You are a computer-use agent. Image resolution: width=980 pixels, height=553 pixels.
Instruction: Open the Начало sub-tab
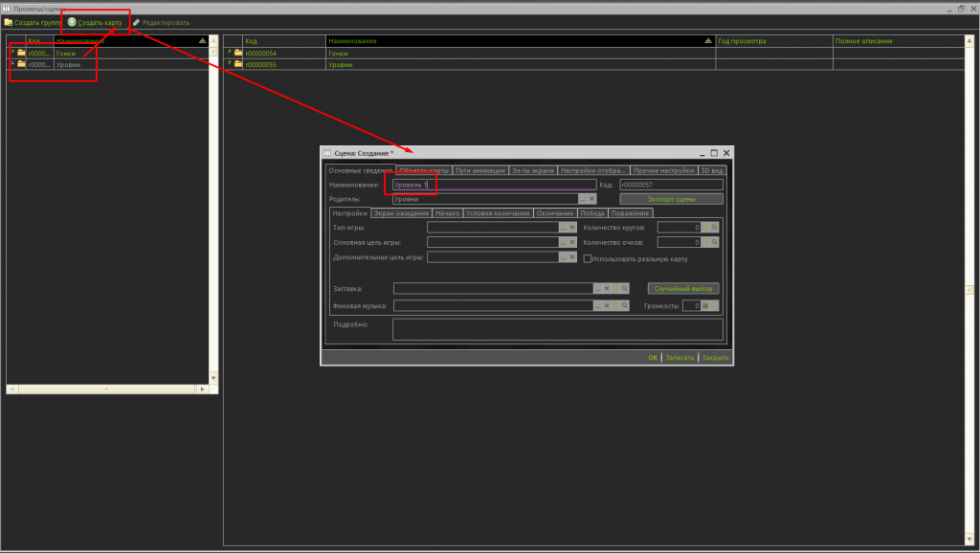[x=448, y=213]
